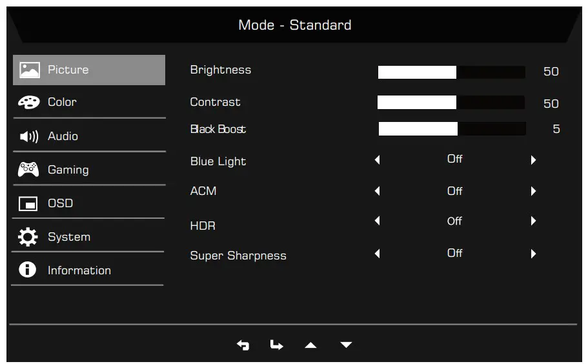588x364 pixels.
Task: Click the Color palette icon
Action: coord(28,103)
